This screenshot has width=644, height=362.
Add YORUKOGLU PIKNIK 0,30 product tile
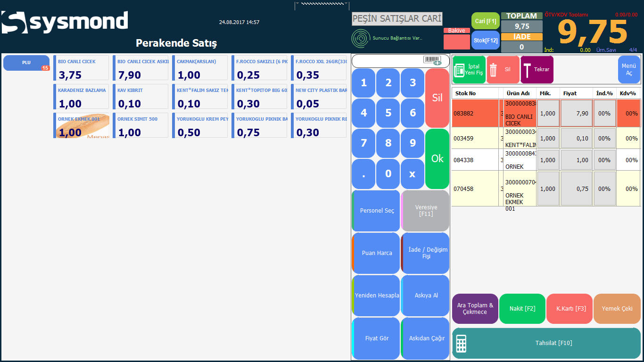[x=319, y=125]
